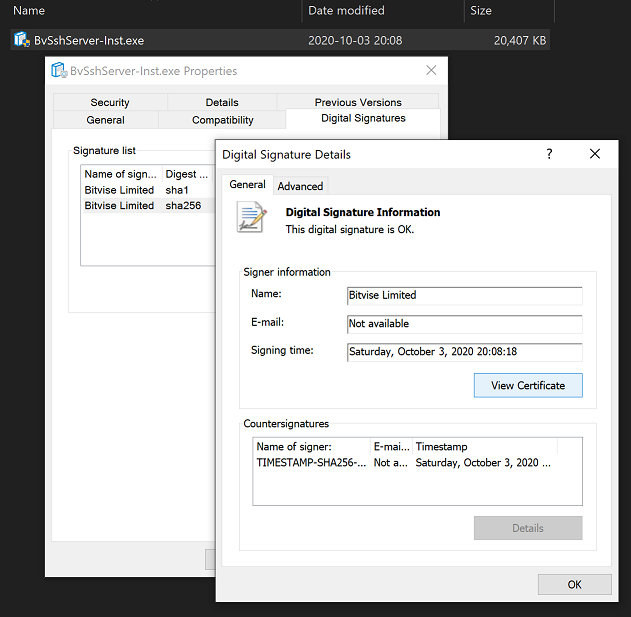Click the BvSshServer-Inst.exe file icon in Explorer
631x617 pixels.
click(22, 40)
